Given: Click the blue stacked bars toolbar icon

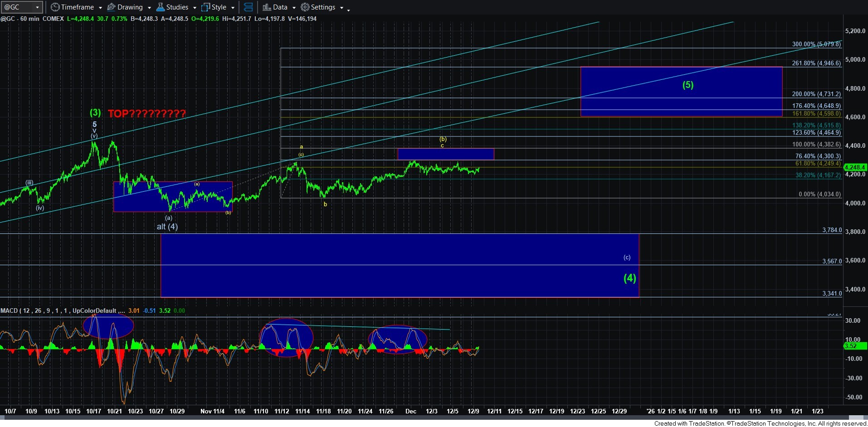Looking at the screenshot, I should point(248,7).
